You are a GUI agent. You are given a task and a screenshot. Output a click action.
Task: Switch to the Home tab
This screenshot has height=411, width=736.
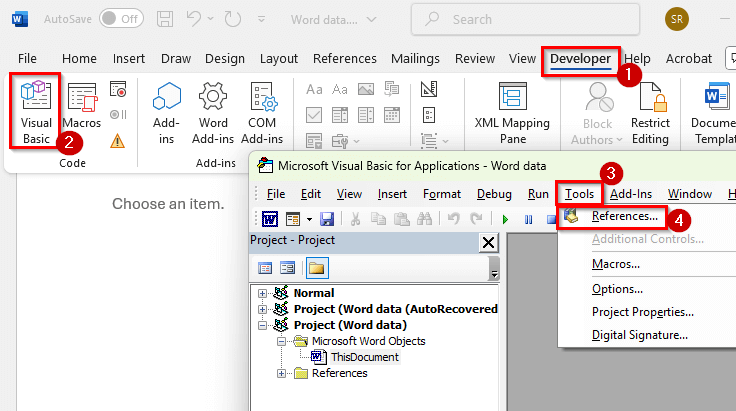click(79, 59)
